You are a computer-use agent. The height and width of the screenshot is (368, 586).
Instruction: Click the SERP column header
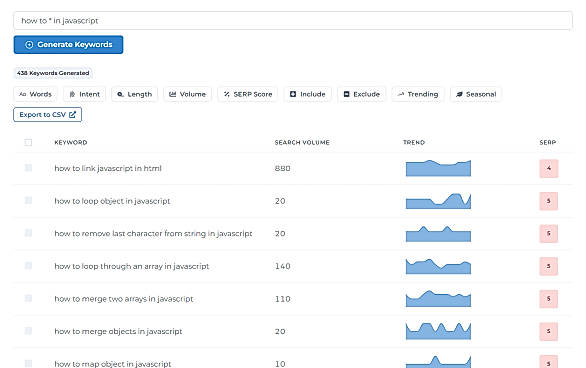click(548, 142)
